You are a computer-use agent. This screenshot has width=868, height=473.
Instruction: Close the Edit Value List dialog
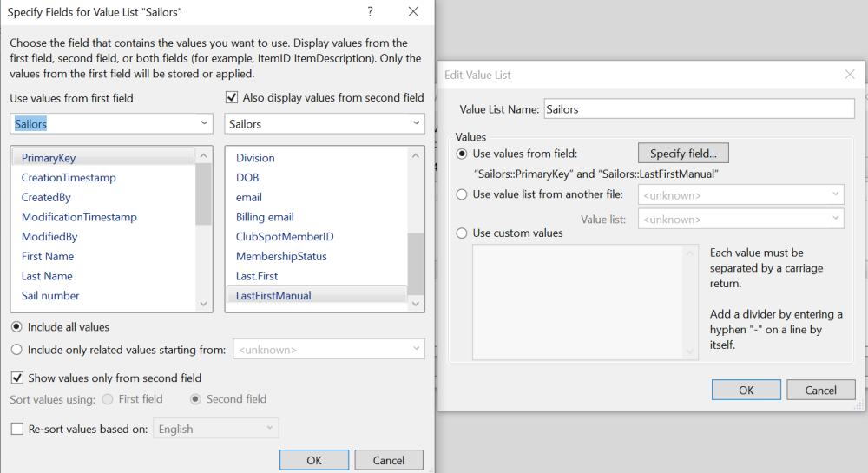tap(850, 75)
